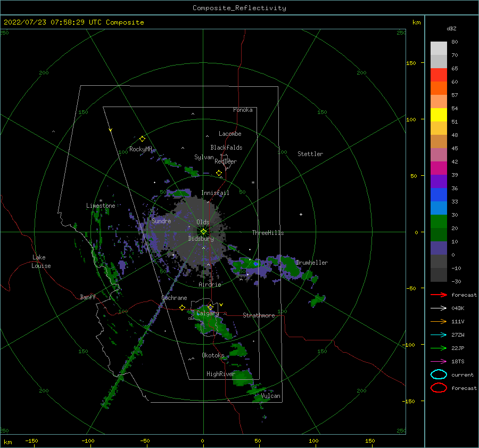Click the 'Didsbury' city label
This screenshot has width=479, height=448.
201,239
